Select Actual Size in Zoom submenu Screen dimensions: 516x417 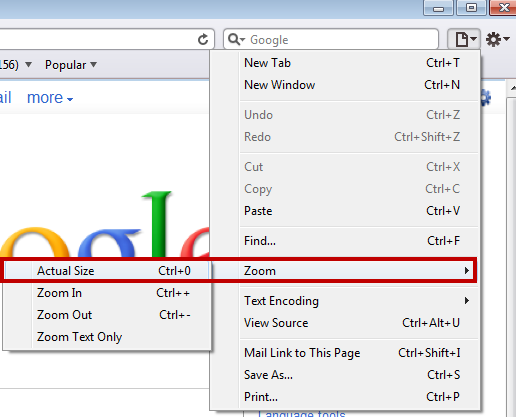point(107,271)
